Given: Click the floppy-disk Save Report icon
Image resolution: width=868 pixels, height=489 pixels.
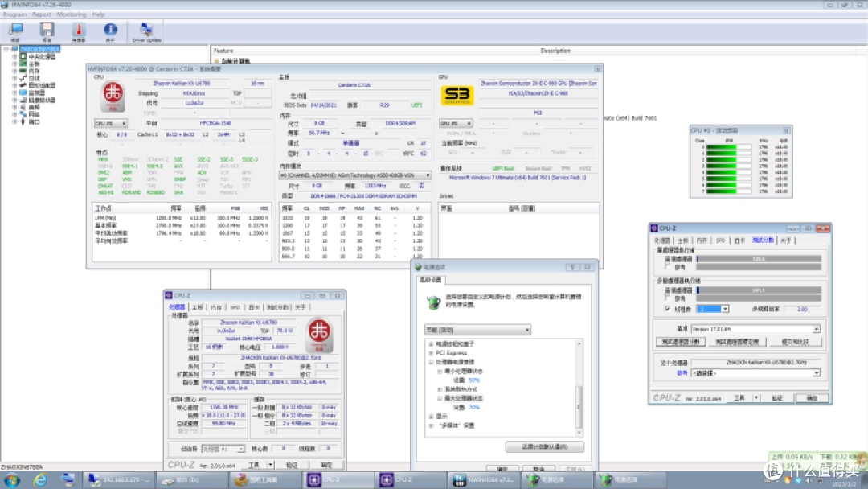Looking at the screenshot, I should click(47, 30).
